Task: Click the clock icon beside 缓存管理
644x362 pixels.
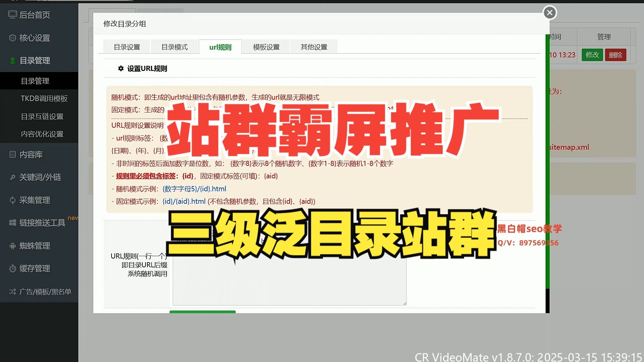Action: point(13,268)
